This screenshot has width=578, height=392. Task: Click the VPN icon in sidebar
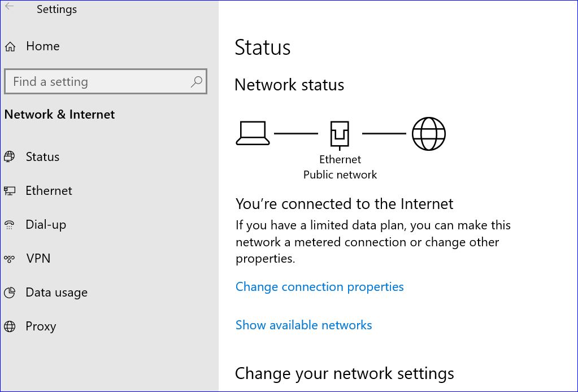10,259
